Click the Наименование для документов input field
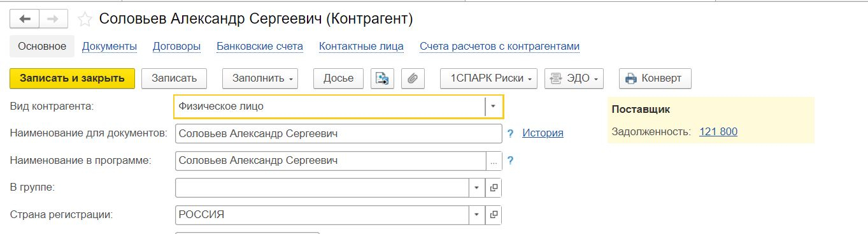The width and height of the screenshot is (868, 234). (x=339, y=133)
